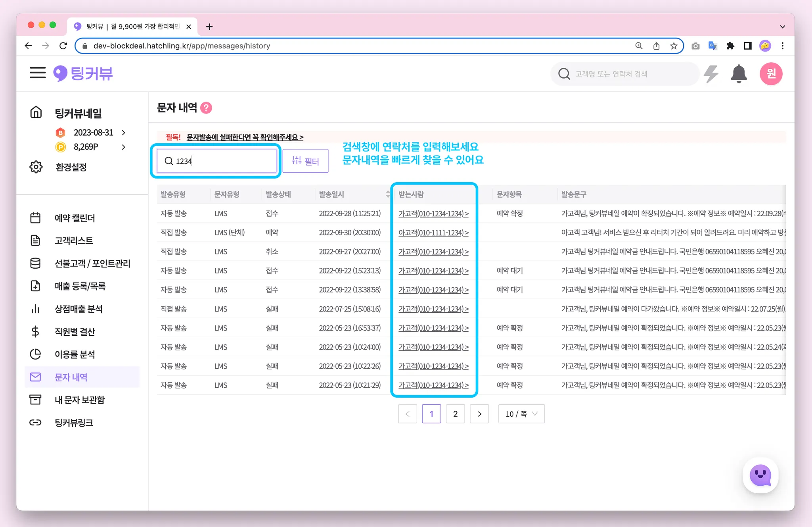This screenshot has width=812, height=527.
Task: Open the purple chat support bubble
Action: click(x=760, y=475)
